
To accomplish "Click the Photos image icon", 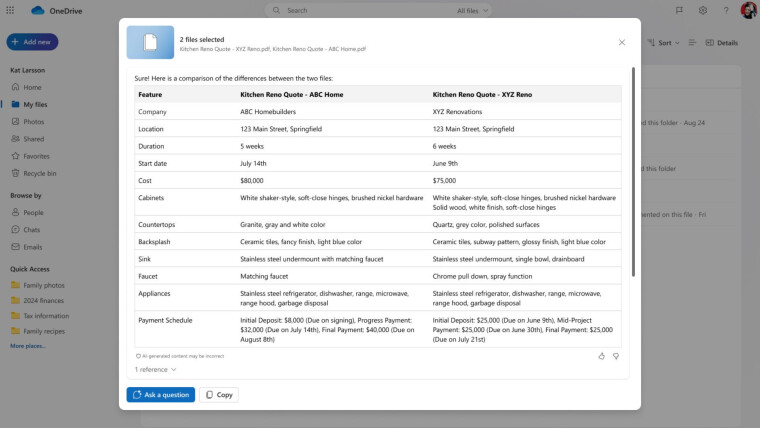I will (16, 121).
